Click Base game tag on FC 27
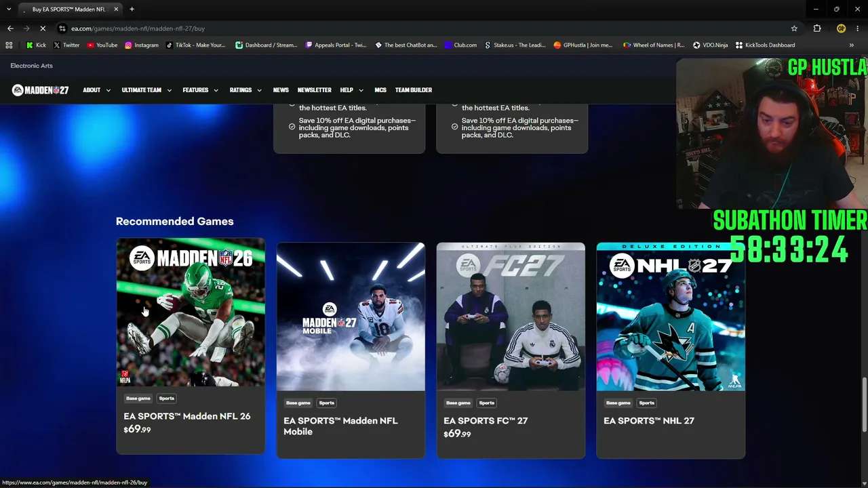The height and width of the screenshot is (488, 868). click(458, 403)
